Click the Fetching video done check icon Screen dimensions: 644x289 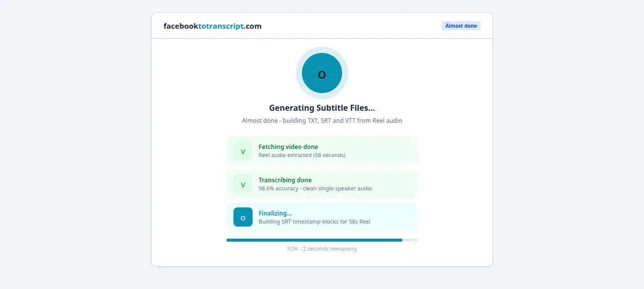click(243, 151)
